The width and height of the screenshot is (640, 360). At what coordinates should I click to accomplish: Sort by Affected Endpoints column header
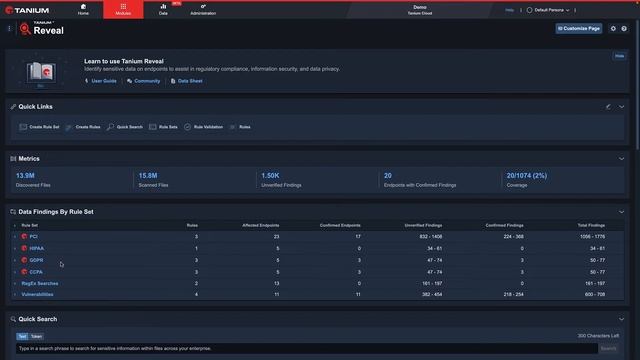[x=261, y=225]
